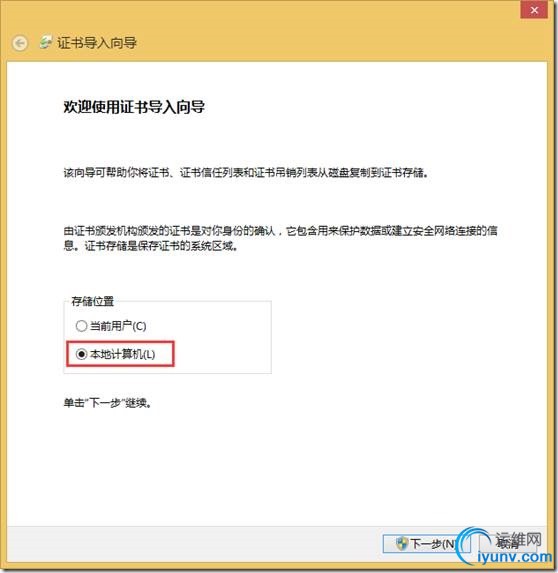Click the 单击"下一步"继续 instruction text
Image resolution: width=558 pixels, height=573 pixels.
click(x=107, y=403)
